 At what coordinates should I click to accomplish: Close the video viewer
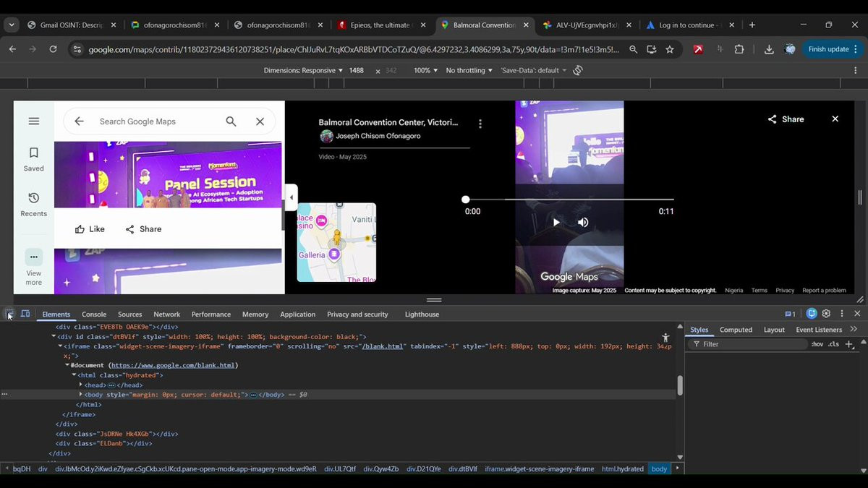835,119
